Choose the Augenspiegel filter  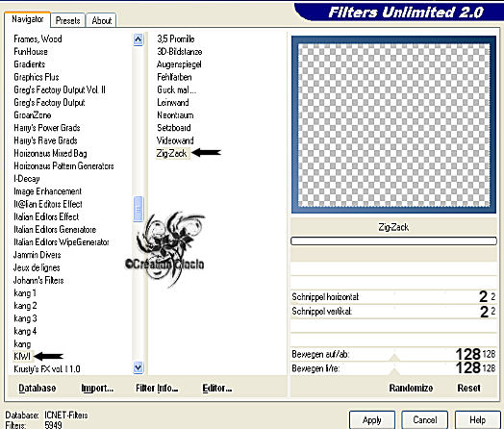coord(179,64)
